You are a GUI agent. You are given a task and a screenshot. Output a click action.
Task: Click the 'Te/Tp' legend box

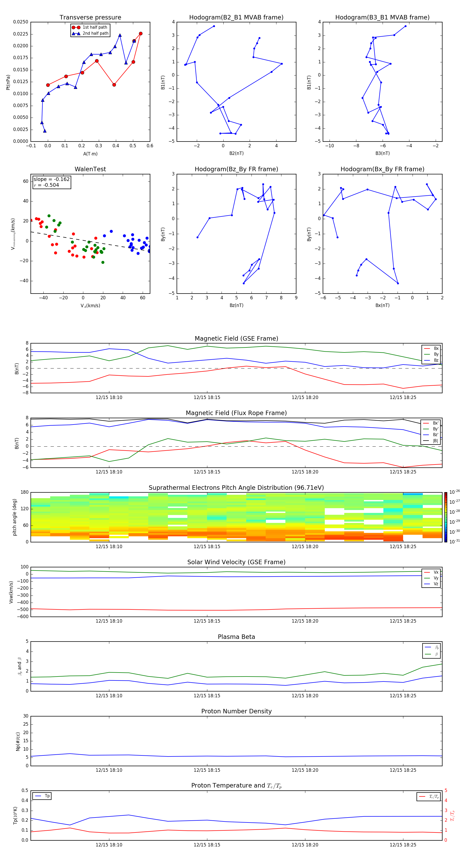point(428,796)
